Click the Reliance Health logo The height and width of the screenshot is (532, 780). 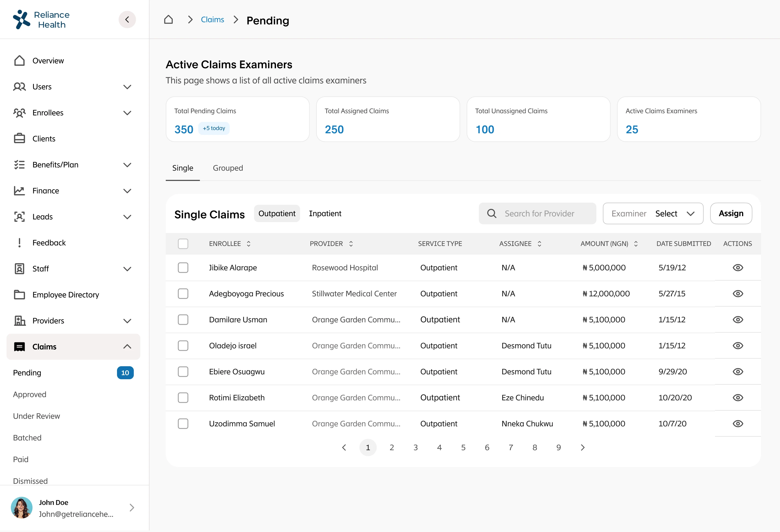tap(41, 20)
